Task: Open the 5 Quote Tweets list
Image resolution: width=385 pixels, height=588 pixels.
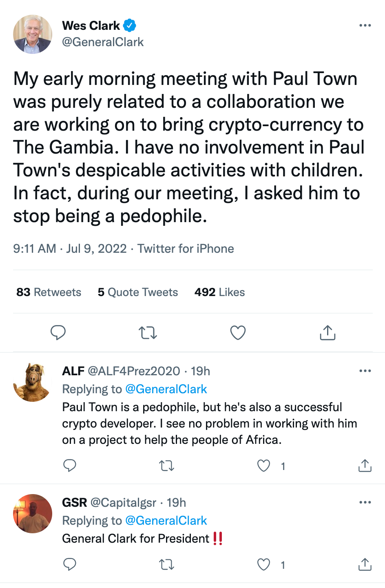Action: tap(138, 292)
